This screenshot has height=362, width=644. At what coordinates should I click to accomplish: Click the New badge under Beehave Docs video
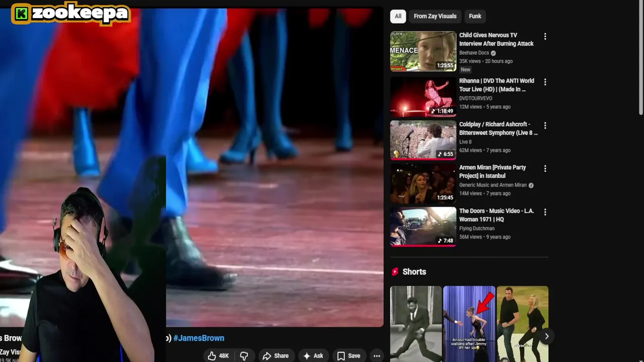[466, 70]
